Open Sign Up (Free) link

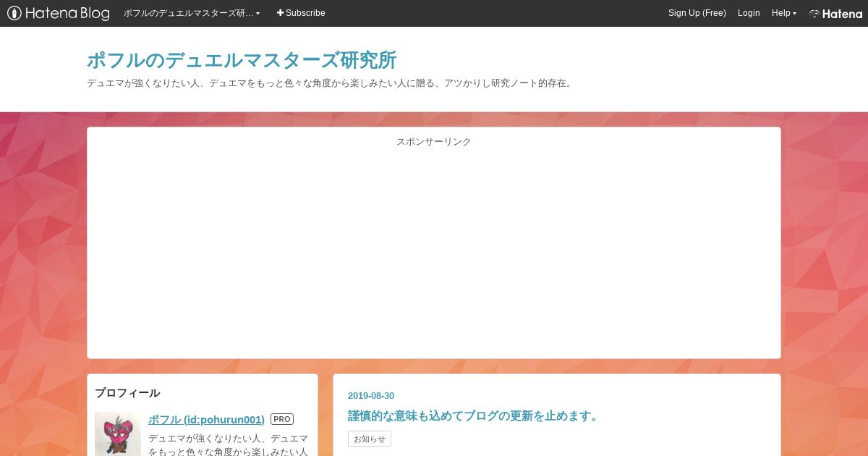click(697, 13)
